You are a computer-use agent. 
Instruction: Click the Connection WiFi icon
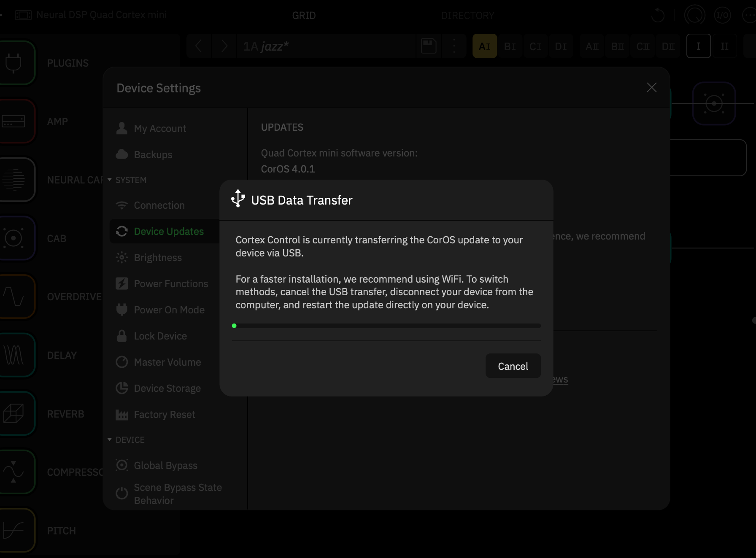click(122, 205)
